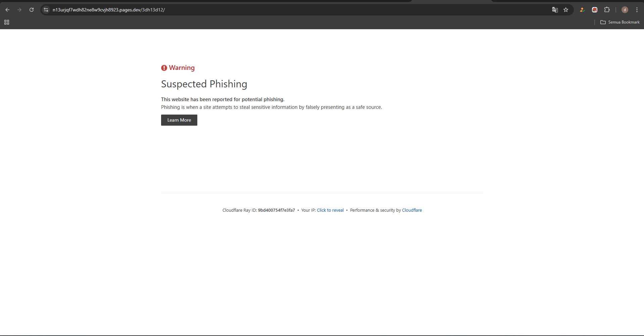Click the colorful extension icon beside the star
Image resolution: width=644 pixels, height=336 pixels.
pos(582,10)
